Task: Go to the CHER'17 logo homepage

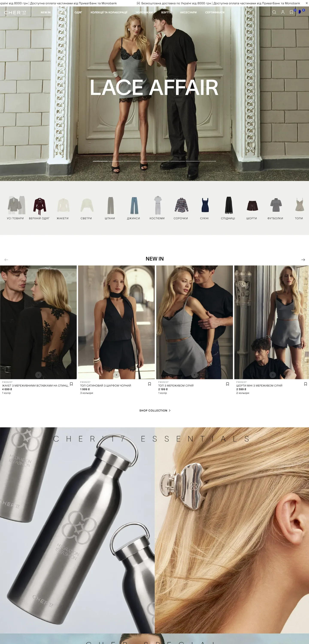Action: pos(15,12)
